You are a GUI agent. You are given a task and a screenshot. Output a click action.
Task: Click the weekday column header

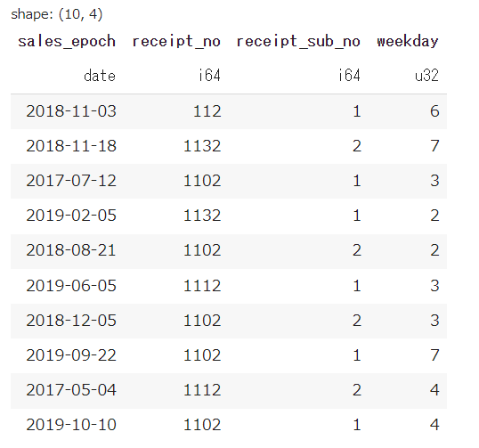tap(408, 42)
